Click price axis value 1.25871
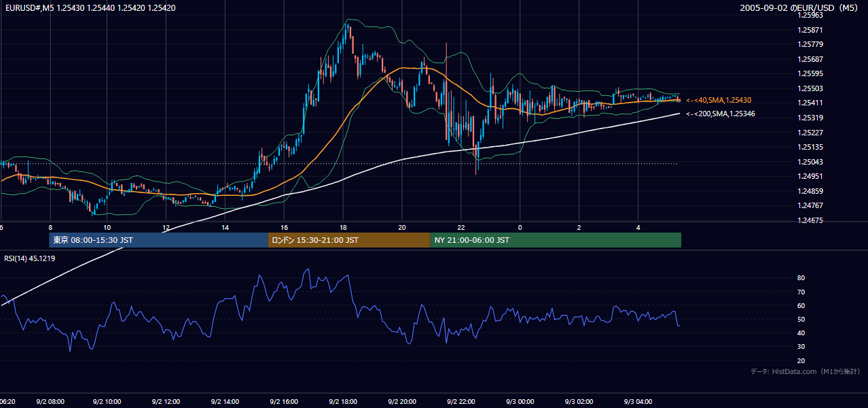Screen dimensions: 868x408 coord(812,30)
